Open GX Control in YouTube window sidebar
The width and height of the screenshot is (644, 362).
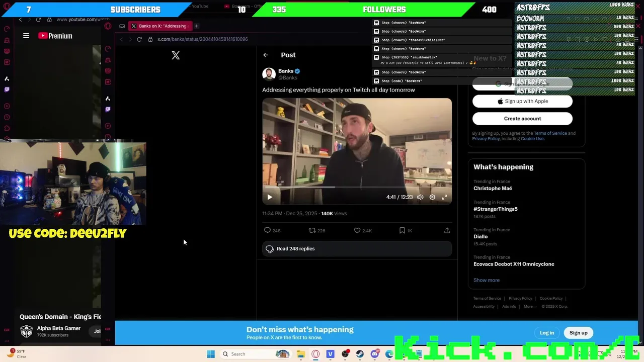click(x=7, y=29)
